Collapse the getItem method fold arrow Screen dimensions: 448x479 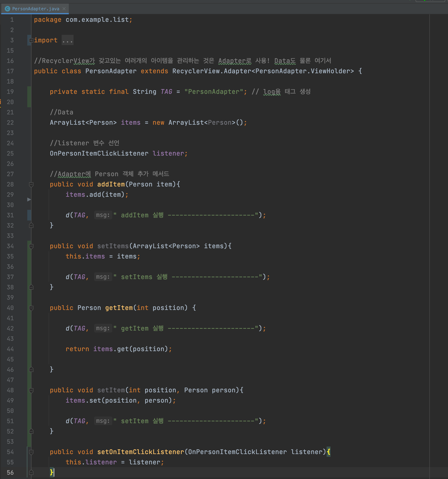click(31, 308)
